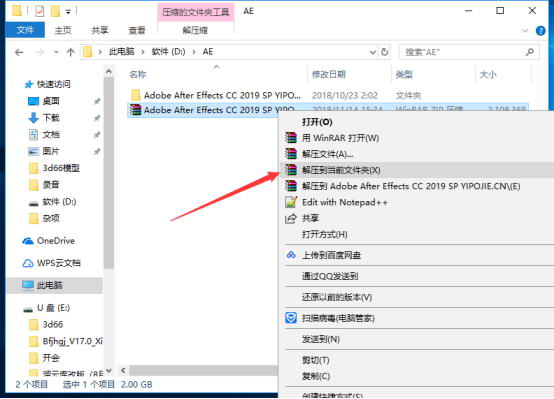Go up one folder level arrow
Image resolution: width=554 pixels, height=399 pixels.
pyautogui.click(x=71, y=52)
